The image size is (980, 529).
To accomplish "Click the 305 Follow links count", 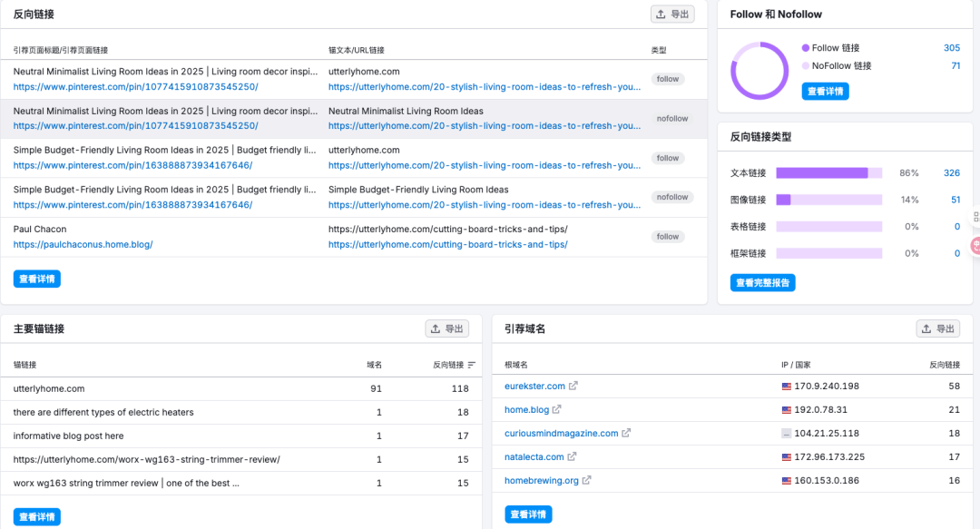I will (x=951, y=48).
